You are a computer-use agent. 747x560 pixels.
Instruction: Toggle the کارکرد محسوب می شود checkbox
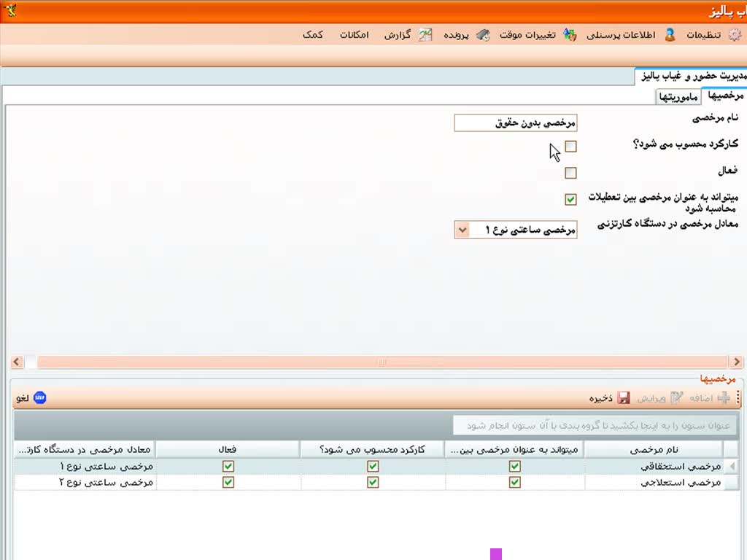[570, 146]
